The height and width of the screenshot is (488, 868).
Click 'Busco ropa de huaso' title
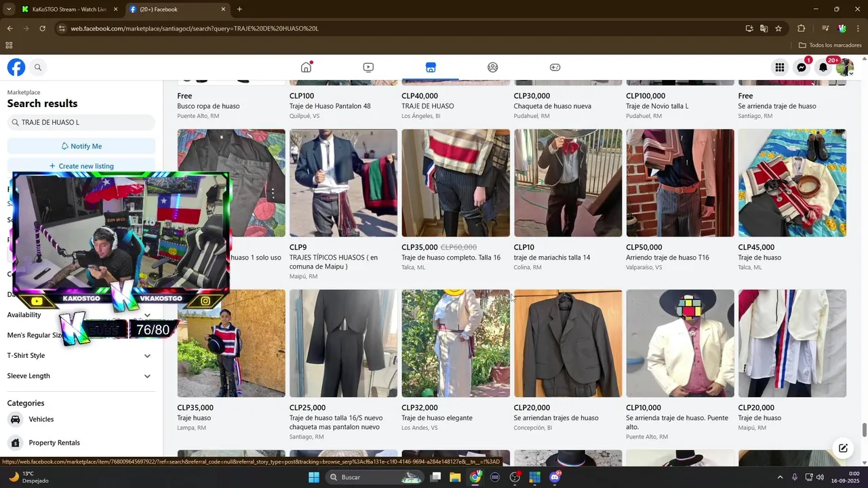click(208, 106)
